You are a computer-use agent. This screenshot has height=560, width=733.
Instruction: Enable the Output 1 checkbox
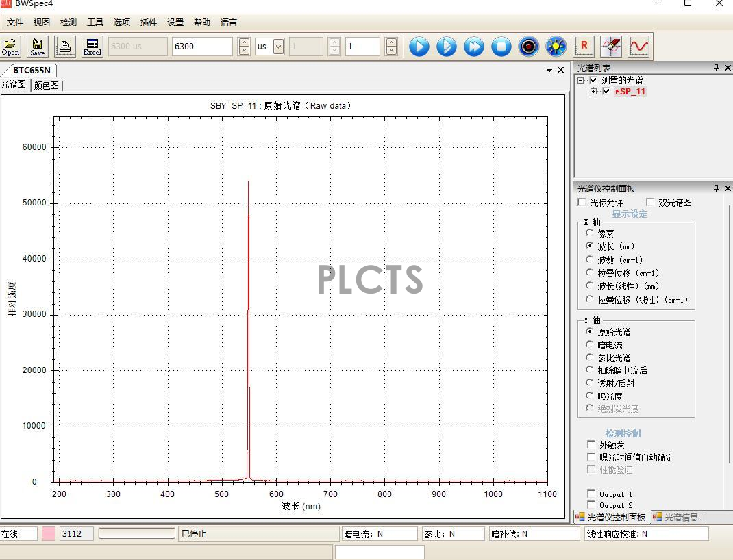click(x=591, y=494)
